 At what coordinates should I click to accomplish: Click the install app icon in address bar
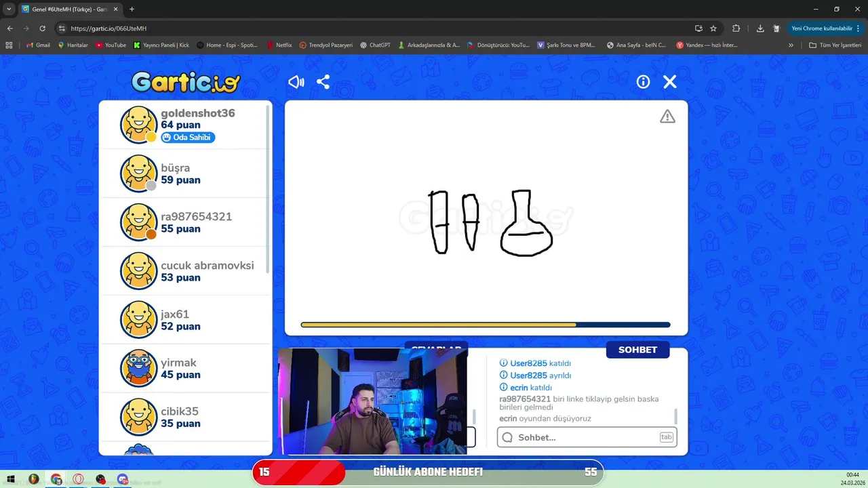[698, 28]
